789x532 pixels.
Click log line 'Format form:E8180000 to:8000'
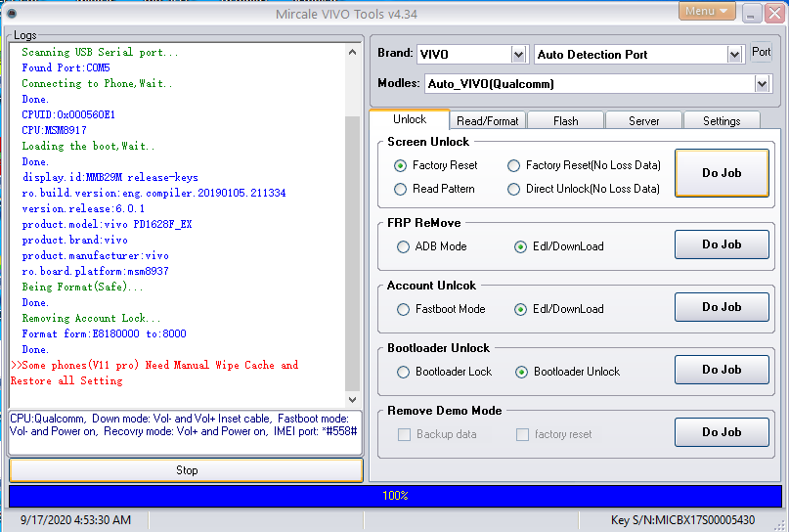point(105,333)
